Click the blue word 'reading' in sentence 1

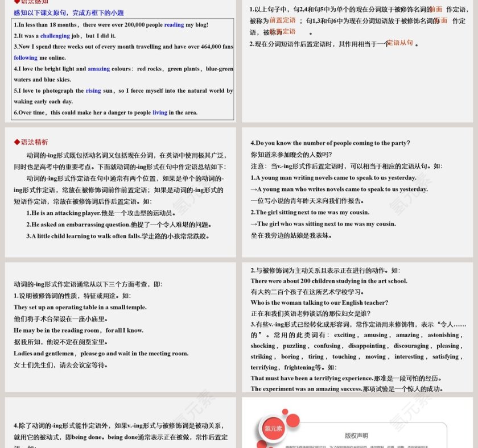pos(174,25)
